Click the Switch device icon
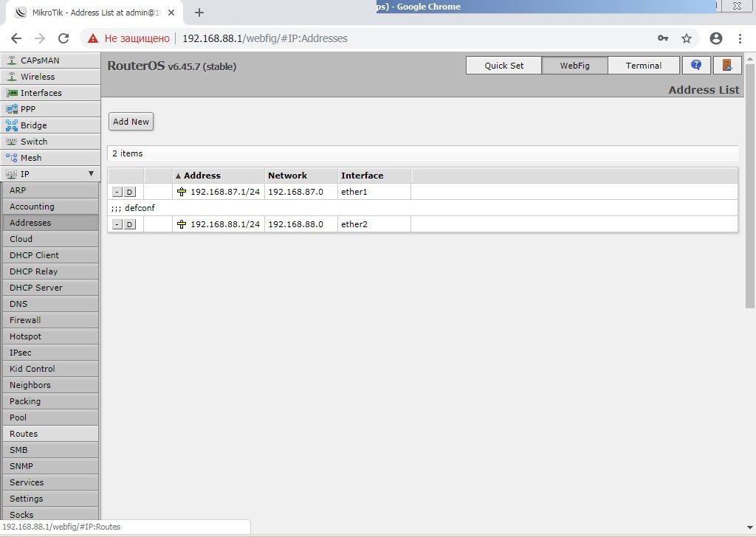The width and height of the screenshot is (756, 537). click(x=12, y=142)
